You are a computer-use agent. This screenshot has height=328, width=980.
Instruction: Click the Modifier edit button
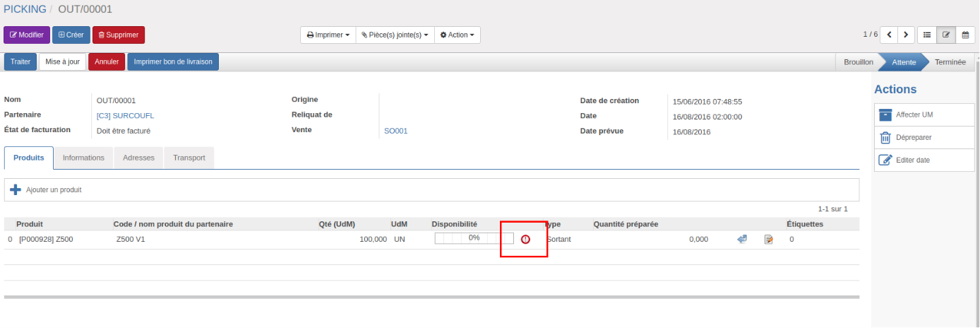[x=27, y=35]
